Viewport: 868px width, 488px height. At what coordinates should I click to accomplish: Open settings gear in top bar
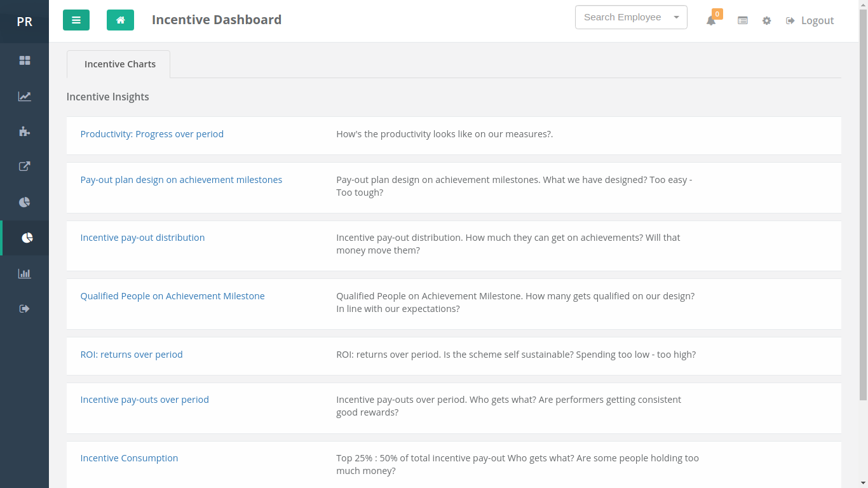click(766, 20)
